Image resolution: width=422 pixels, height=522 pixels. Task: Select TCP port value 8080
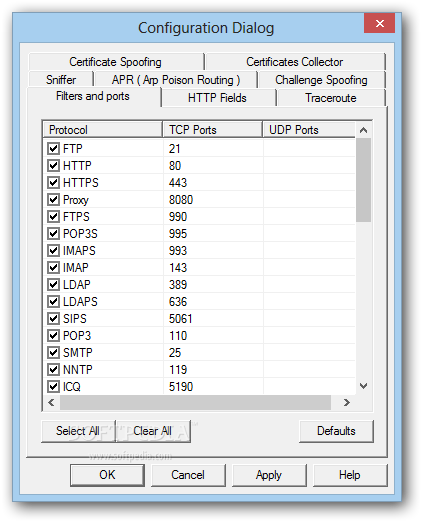(181, 199)
